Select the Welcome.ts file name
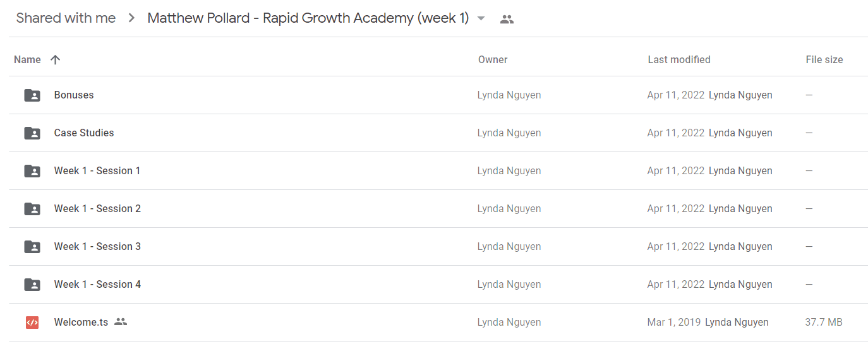 81,322
